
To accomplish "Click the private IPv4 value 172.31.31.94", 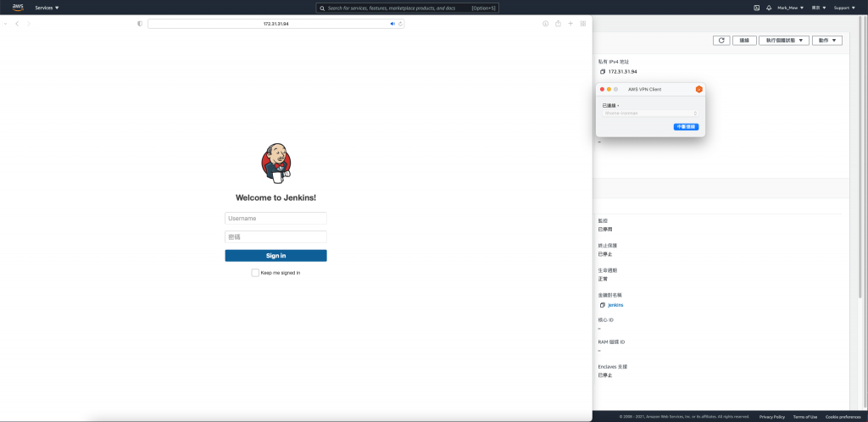I will 623,72.
